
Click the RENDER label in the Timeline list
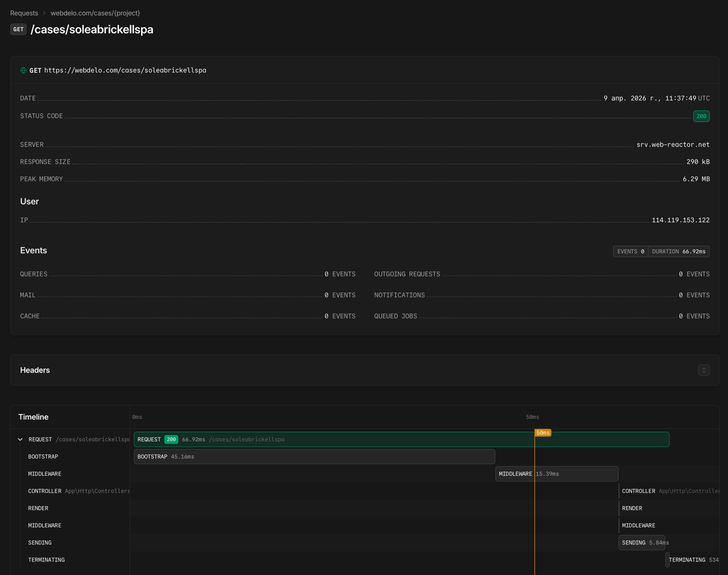(38, 508)
